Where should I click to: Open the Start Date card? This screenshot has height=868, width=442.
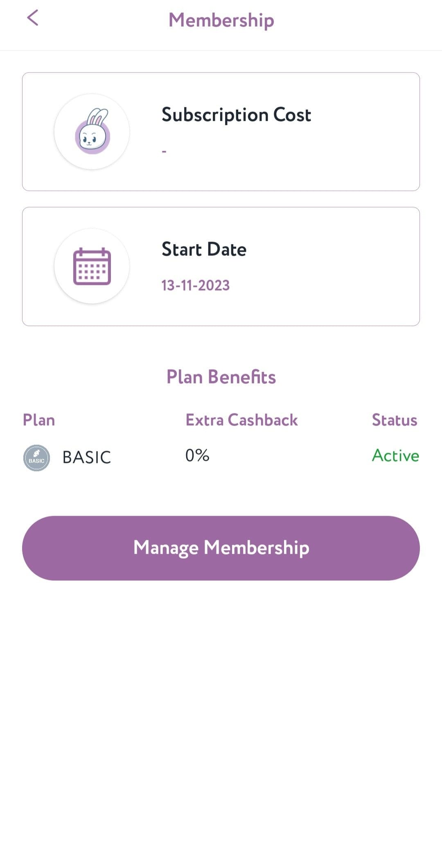click(x=221, y=266)
